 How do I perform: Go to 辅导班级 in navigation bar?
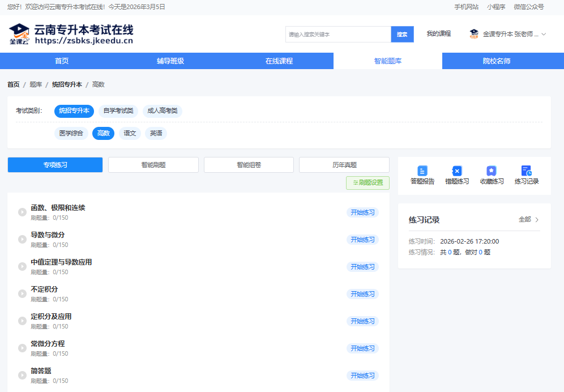click(170, 61)
